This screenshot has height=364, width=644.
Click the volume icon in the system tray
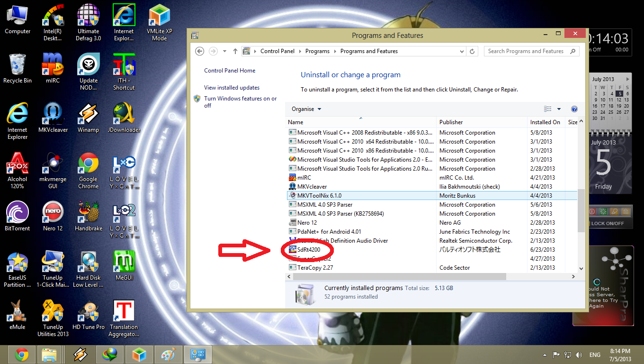[x=579, y=355]
